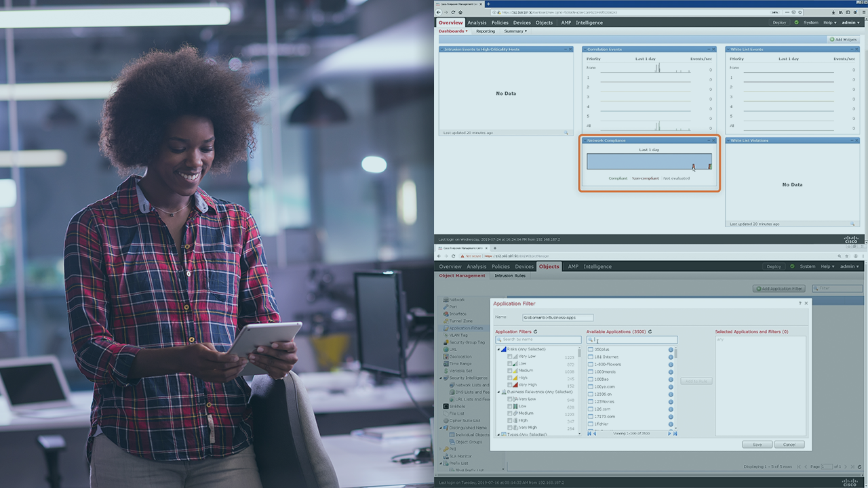Image resolution: width=868 pixels, height=488 pixels.
Task: Go to last page of Available Applications
Action: pyautogui.click(x=675, y=433)
